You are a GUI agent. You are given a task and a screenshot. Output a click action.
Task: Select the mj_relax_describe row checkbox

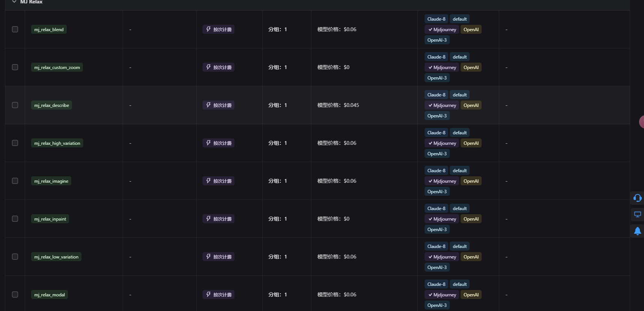[x=15, y=105]
